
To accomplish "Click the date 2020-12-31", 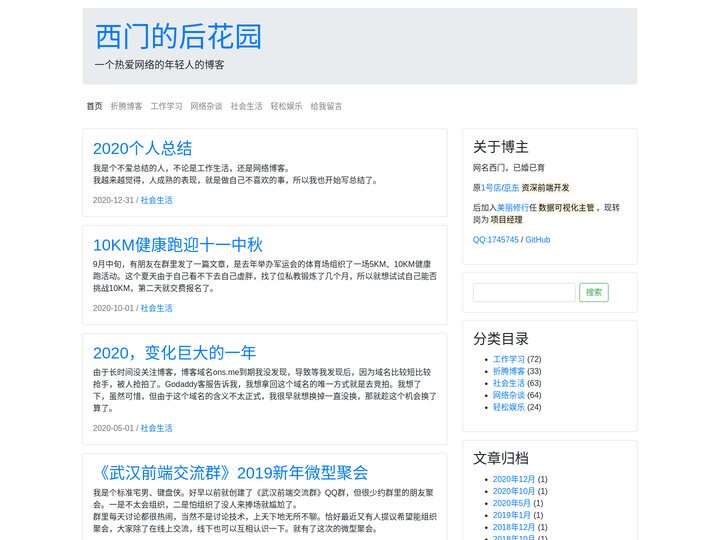I will click(x=113, y=200).
